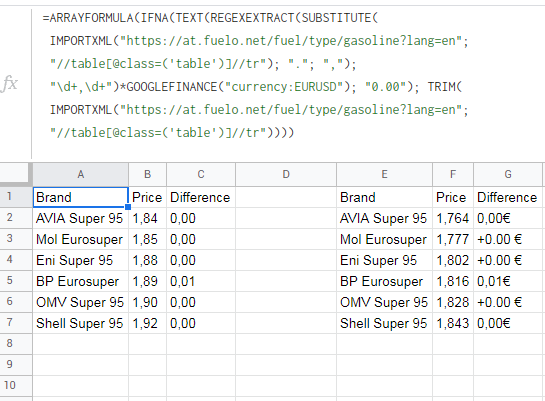The width and height of the screenshot is (545, 401).
Task: Click cell F1 containing Price
Action: [x=453, y=197]
